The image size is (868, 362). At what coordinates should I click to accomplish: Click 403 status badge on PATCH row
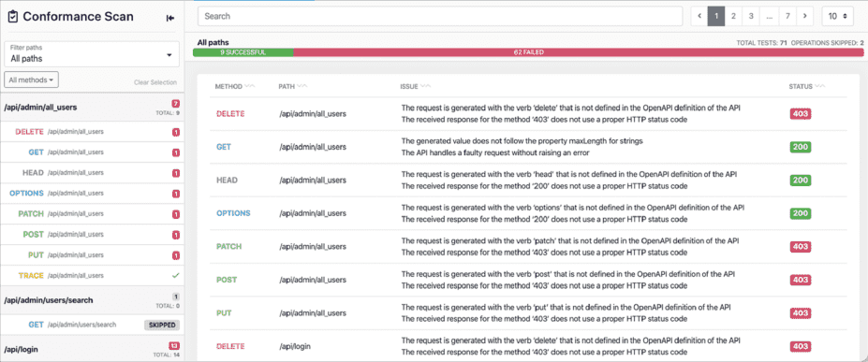click(x=801, y=247)
